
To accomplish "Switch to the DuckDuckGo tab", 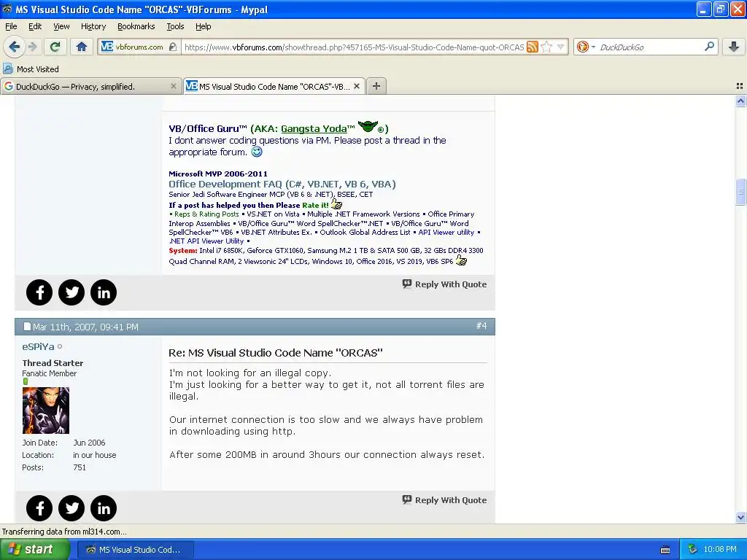I will (x=90, y=86).
